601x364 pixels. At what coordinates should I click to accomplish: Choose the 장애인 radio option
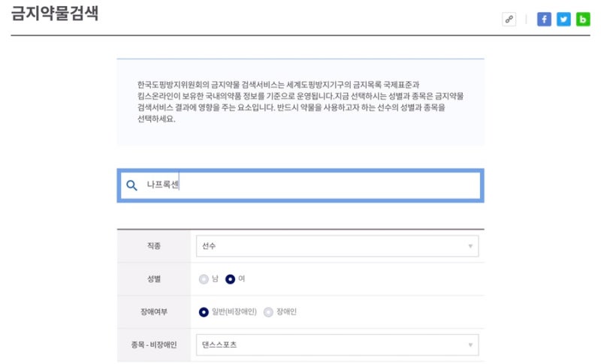268,312
